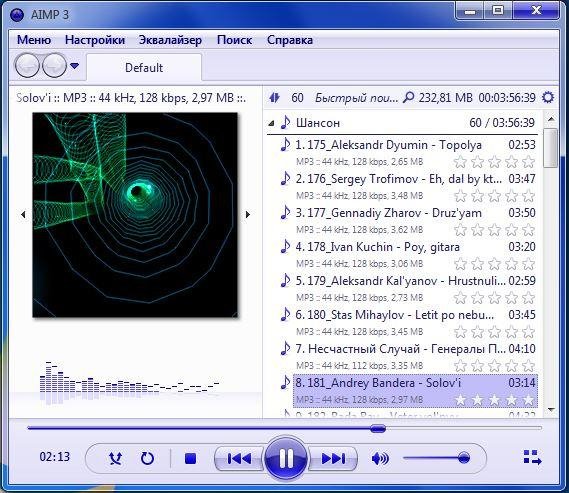Toggle the 02:13 elapsed time display
The width and height of the screenshot is (569, 493).
(x=54, y=456)
